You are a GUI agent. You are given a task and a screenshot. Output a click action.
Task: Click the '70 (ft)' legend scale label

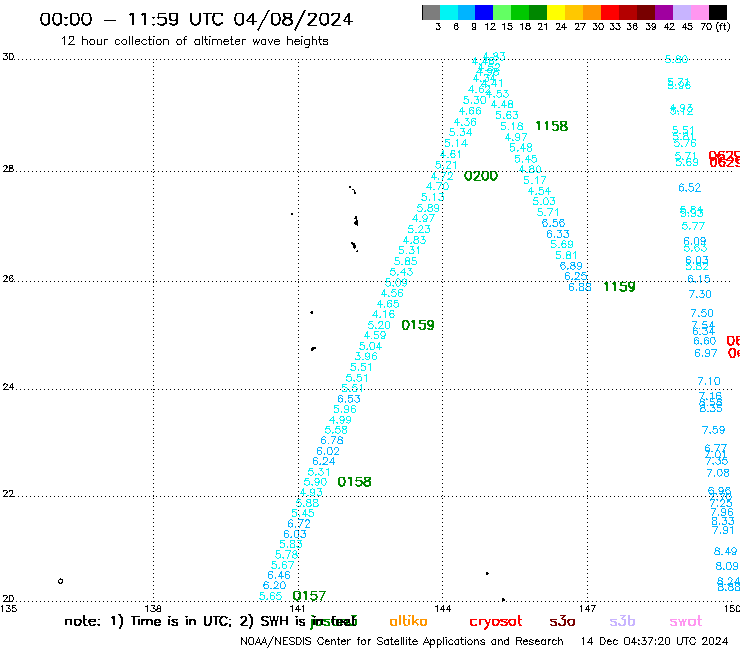click(715, 27)
